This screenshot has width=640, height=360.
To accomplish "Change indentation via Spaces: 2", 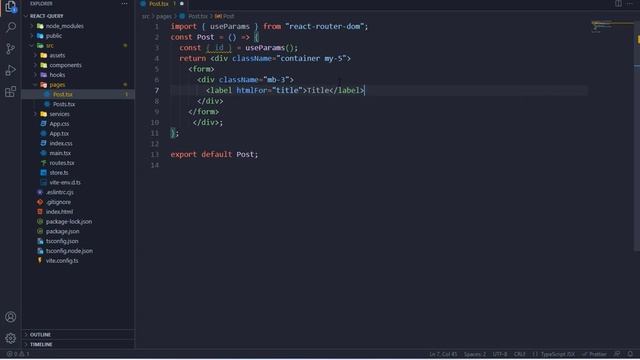I will pos(475,354).
